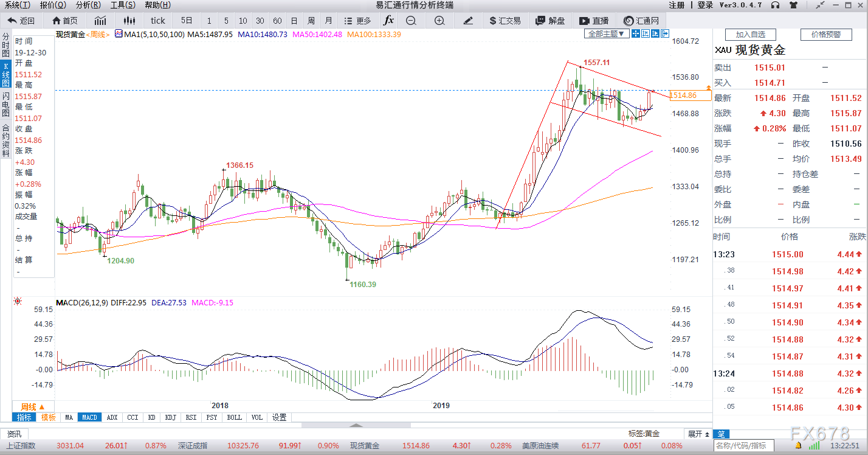Screen dimensions: 868x455
Task: Click 登录 login link
Action: pyautogui.click(x=705, y=5)
